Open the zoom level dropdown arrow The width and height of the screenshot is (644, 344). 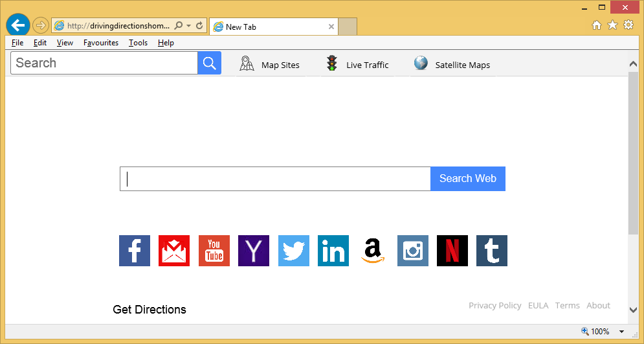click(621, 332)
